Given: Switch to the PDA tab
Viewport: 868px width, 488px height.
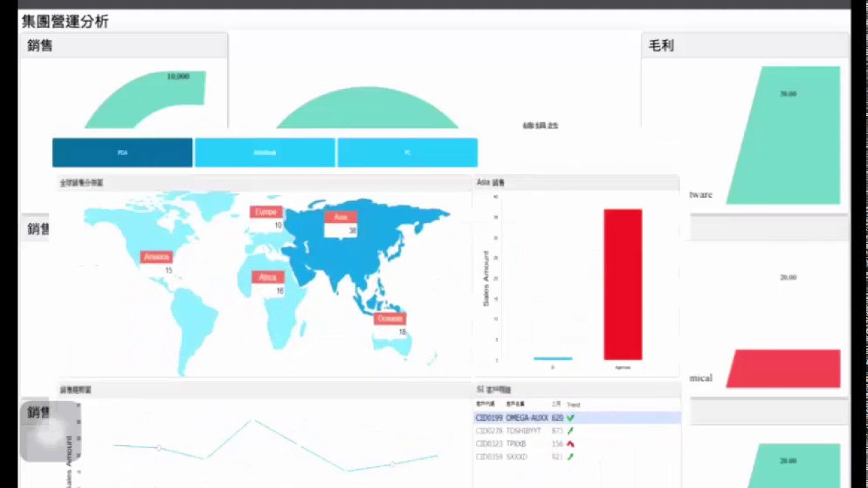Looking at the screenshot, I should [x=122, y=152].
